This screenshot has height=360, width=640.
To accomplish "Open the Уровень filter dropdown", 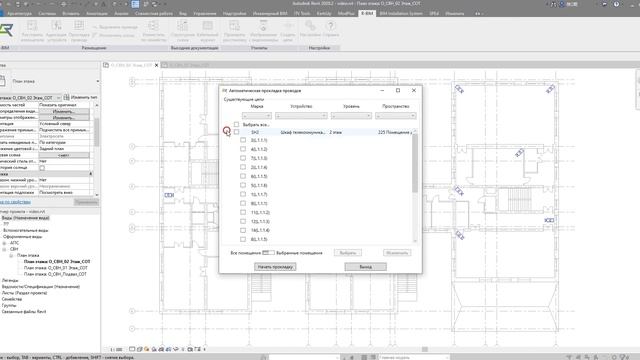I will point(351,116).
